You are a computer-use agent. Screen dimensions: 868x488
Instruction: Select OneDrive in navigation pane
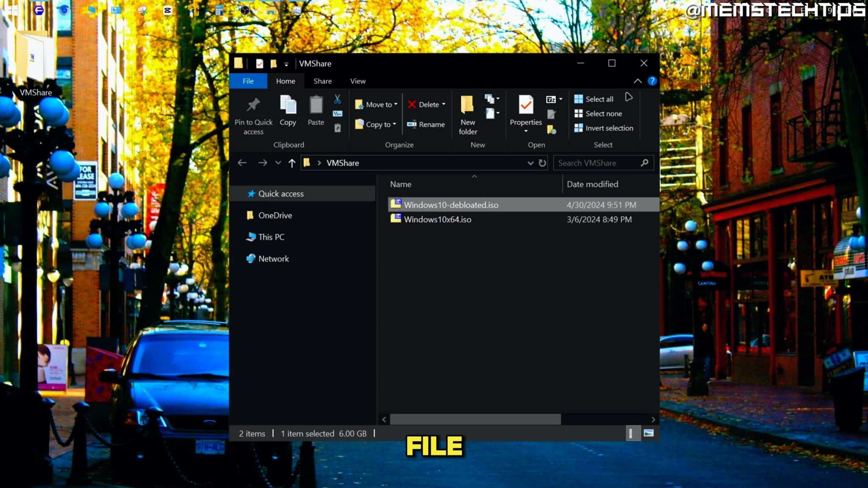tap(275, 215)
